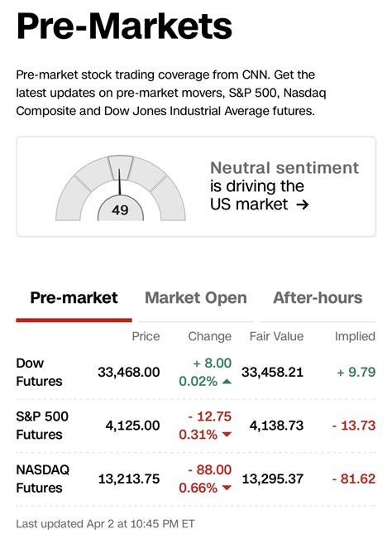Viewport: 392px width, 539px height.
Task: Click the Change column header
Action: coord(210,336)
